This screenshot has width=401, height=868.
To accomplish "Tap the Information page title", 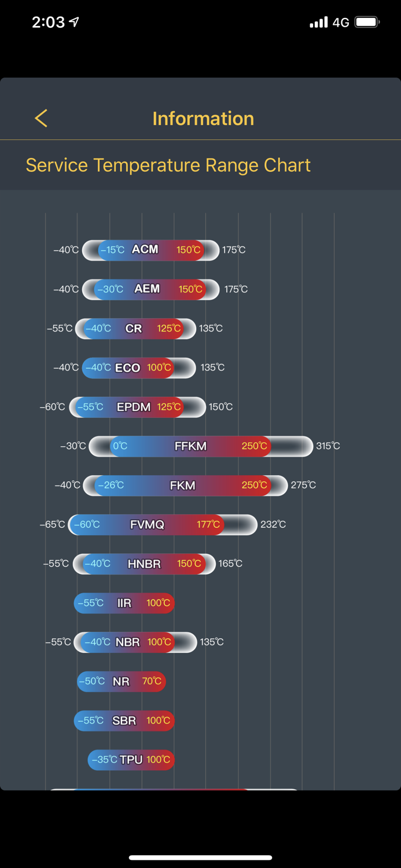I will point(203,118).
